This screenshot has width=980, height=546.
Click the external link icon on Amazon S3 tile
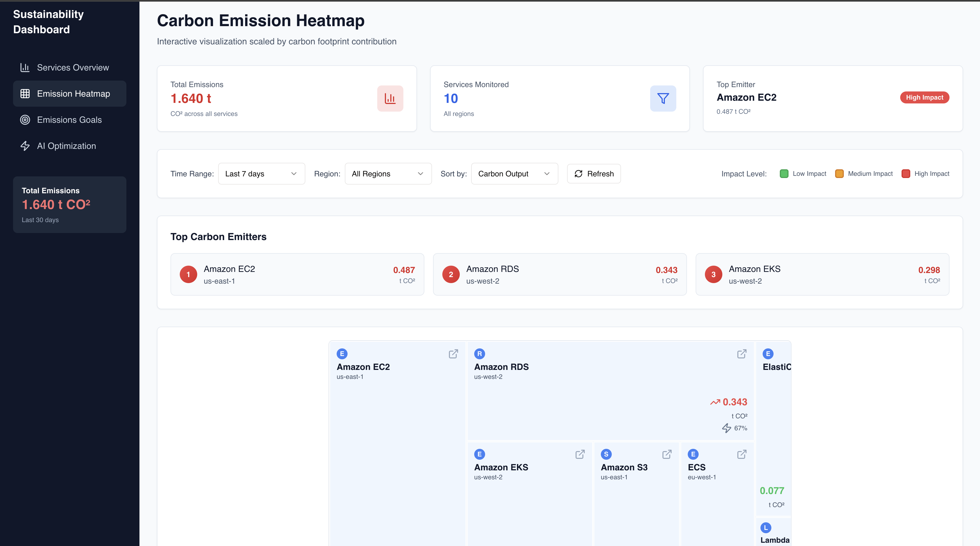(x=666, y=454)
